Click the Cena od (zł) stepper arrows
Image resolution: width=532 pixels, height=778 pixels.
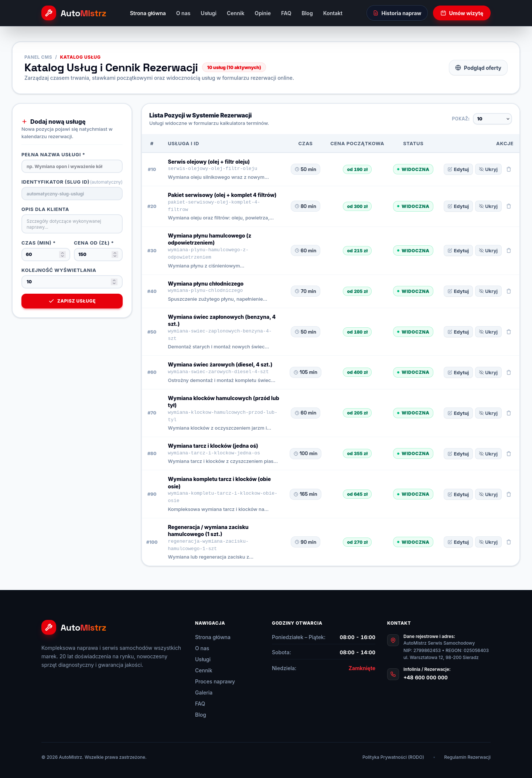click(x=115, y=254)
